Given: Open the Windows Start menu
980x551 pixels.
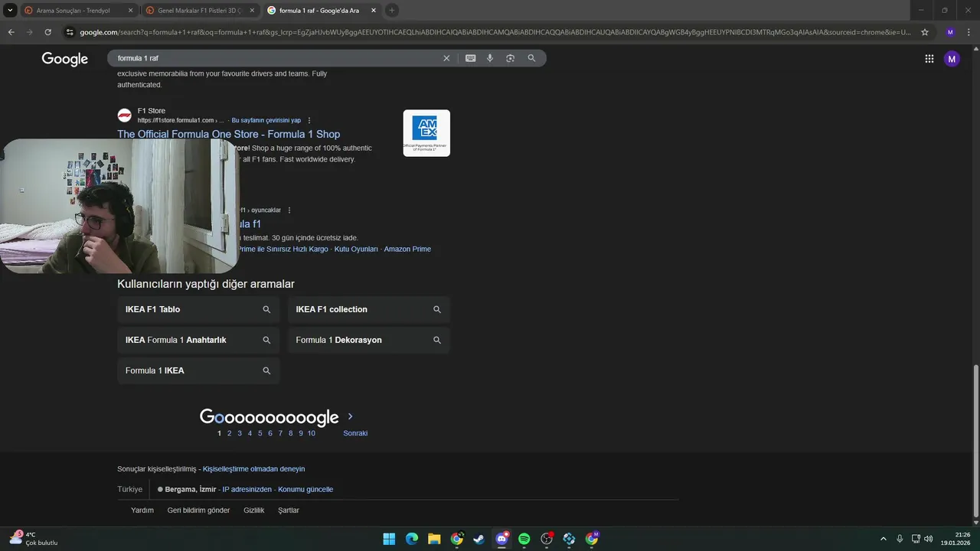Looking at the screenshot, I should (x=389, y=539).
